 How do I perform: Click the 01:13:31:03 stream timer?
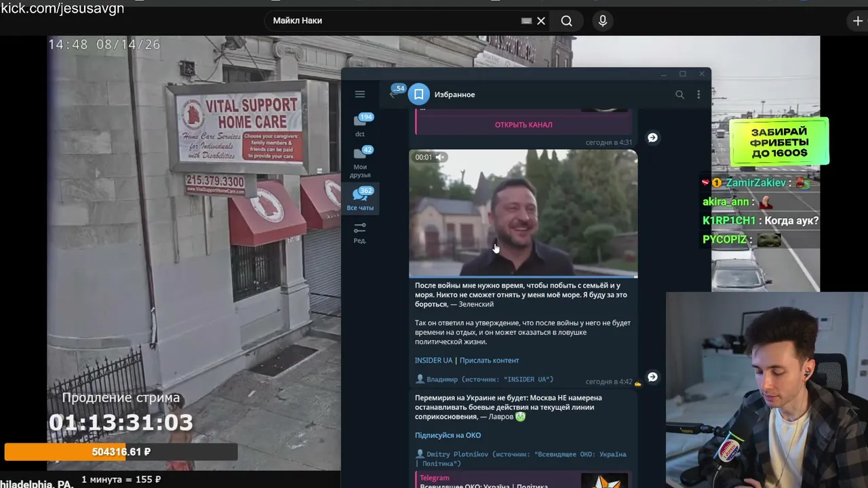[x=121, y=424]
